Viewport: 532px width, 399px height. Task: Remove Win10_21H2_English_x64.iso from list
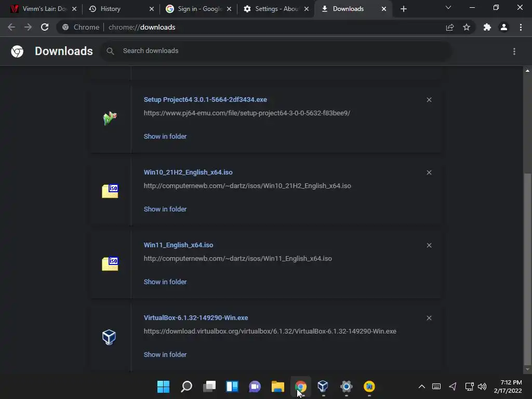tap(429, 172)
